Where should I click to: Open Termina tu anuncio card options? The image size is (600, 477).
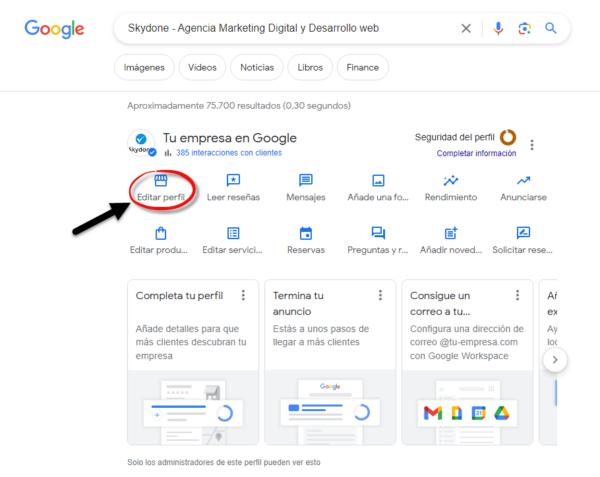tap(380, 295)
